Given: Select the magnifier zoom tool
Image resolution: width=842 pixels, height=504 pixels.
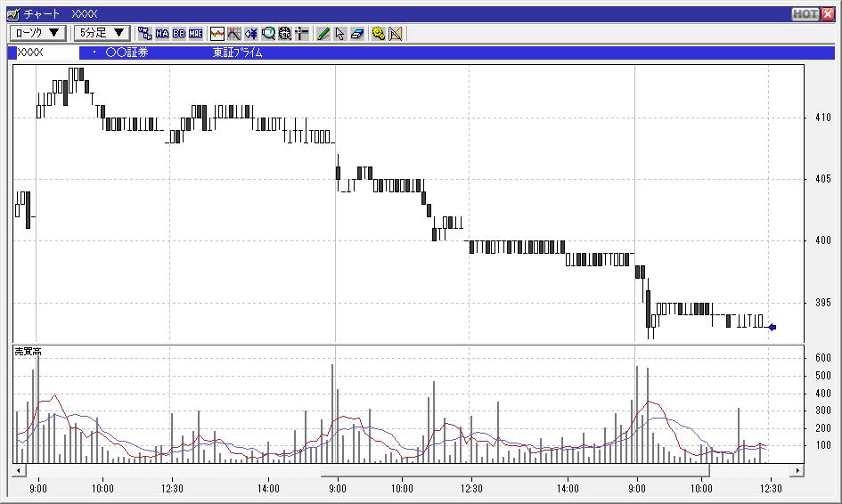Looking at the screenshot, I should [x=268, y=34].
